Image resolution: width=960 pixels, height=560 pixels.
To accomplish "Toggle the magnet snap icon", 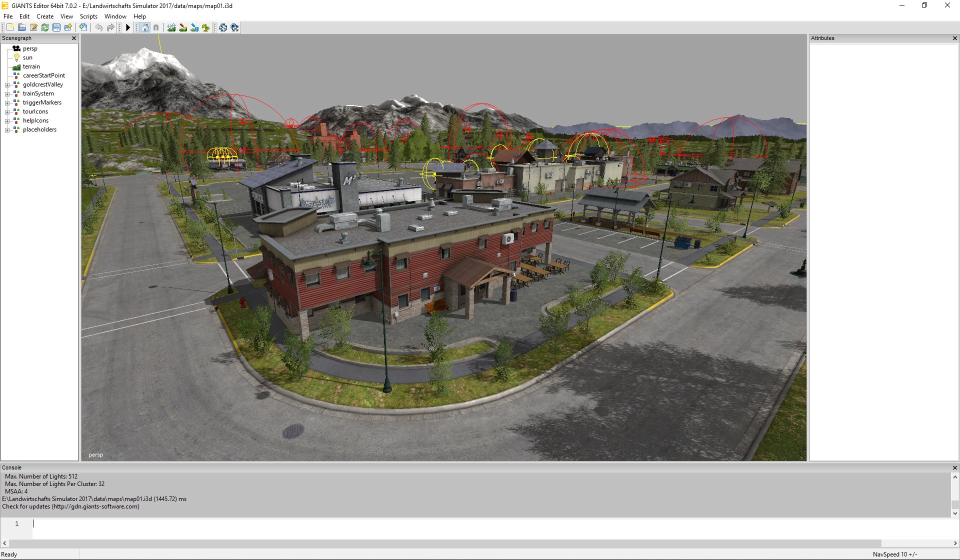I will coord(156,27).
